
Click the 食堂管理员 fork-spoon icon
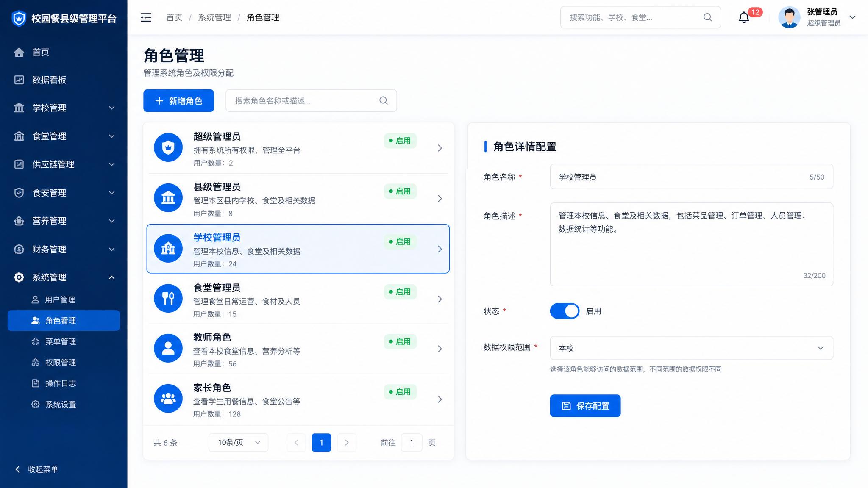click(x=168, y=298)
